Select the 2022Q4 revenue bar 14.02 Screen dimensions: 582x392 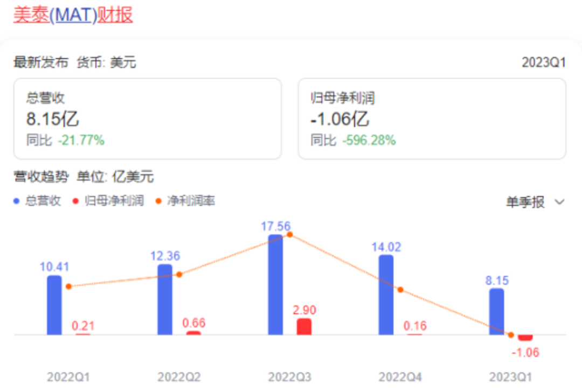point(386,295)
